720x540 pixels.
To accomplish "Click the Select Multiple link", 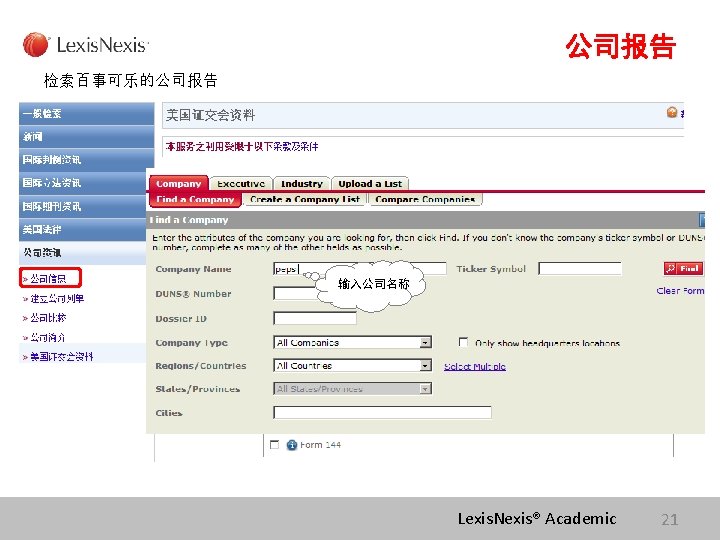I will click(x=475, y=366).
